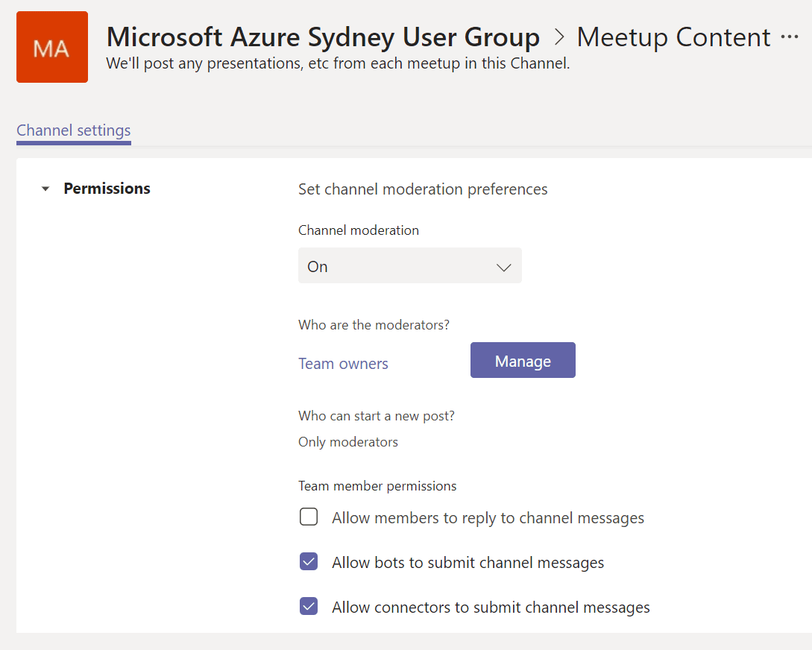
Task: Click the Only moderators text
Action: pyautogui.click(x=348, y=442)
